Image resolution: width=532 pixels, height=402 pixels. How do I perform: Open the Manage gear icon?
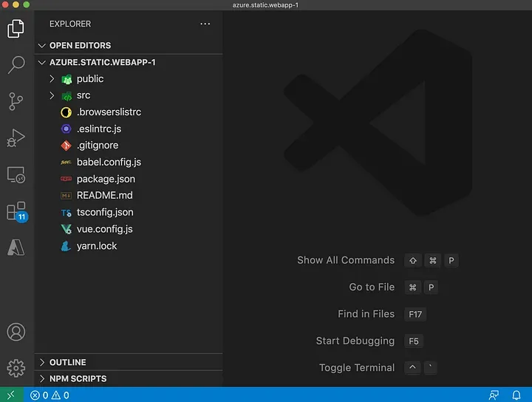[x=16, y=368]
